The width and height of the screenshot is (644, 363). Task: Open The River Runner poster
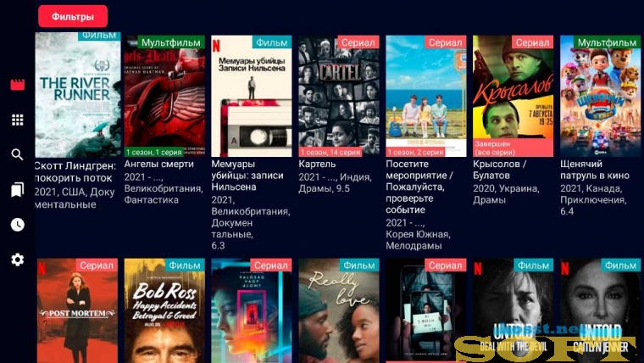click(78, 95)
